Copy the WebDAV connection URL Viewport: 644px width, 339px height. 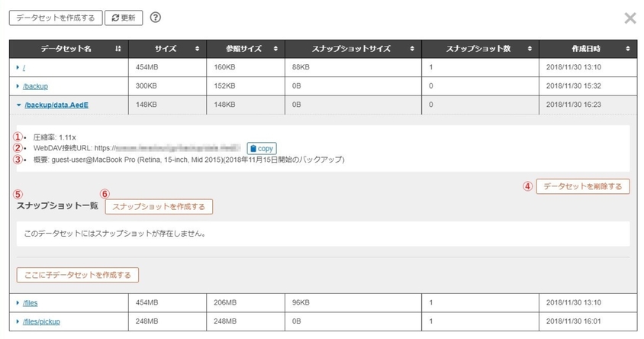click(x=261, y=149)
